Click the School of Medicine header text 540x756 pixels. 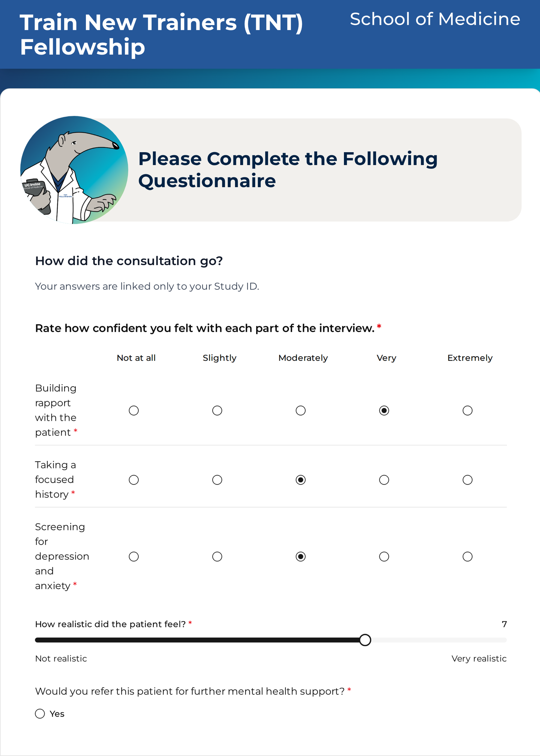coord(435,19)
